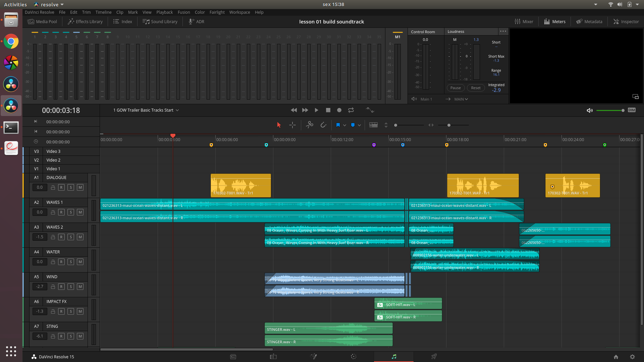Viewport: 644px width, 362px height.
Task: Open the Mark menu
Action: 133,12
